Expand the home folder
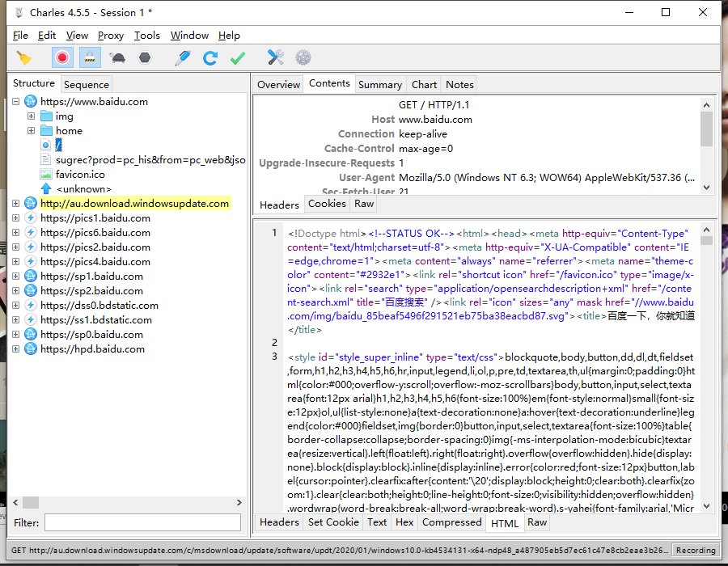Image resolution: width=728 pixels, height=566 pixels. [x=31, y=130]
